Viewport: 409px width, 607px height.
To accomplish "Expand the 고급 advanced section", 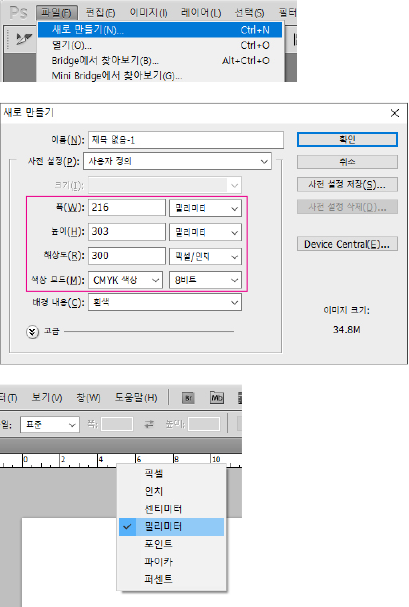I will [33, 332].
